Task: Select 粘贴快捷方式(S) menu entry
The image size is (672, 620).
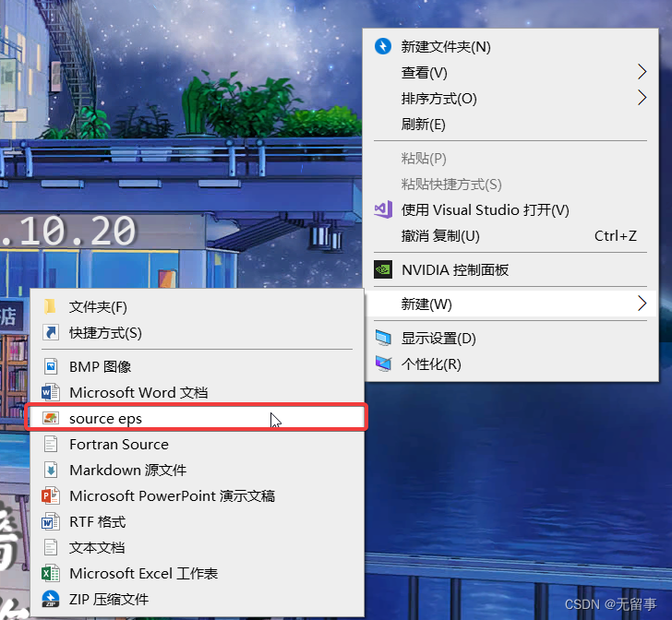Action: pyautogui.click(x=510, y=184)
